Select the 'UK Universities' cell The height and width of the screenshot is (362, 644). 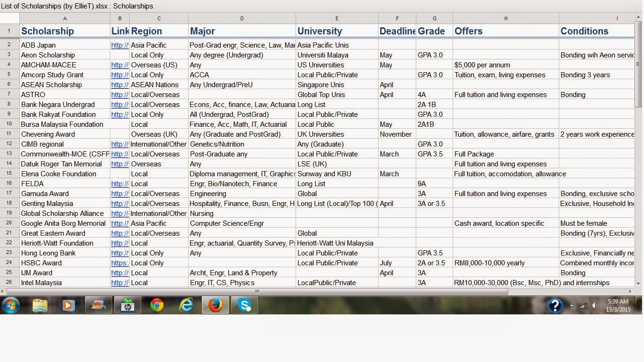click(x=337, y=134)
